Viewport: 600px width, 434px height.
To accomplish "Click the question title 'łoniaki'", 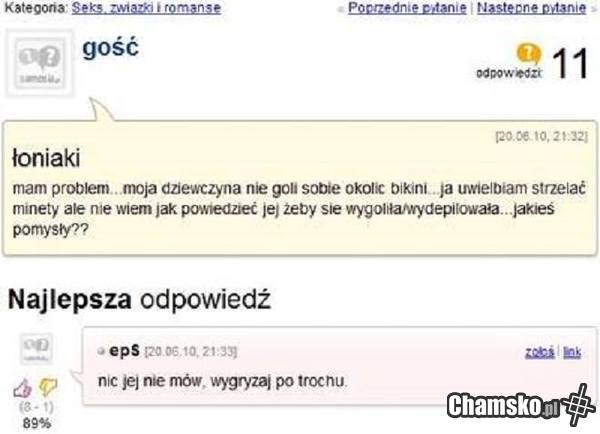I will 46,158.
